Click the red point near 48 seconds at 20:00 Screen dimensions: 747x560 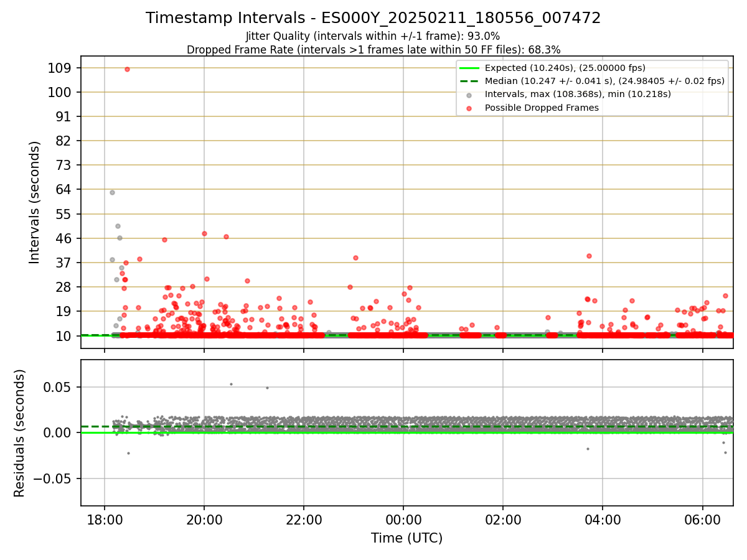(204, 233)
